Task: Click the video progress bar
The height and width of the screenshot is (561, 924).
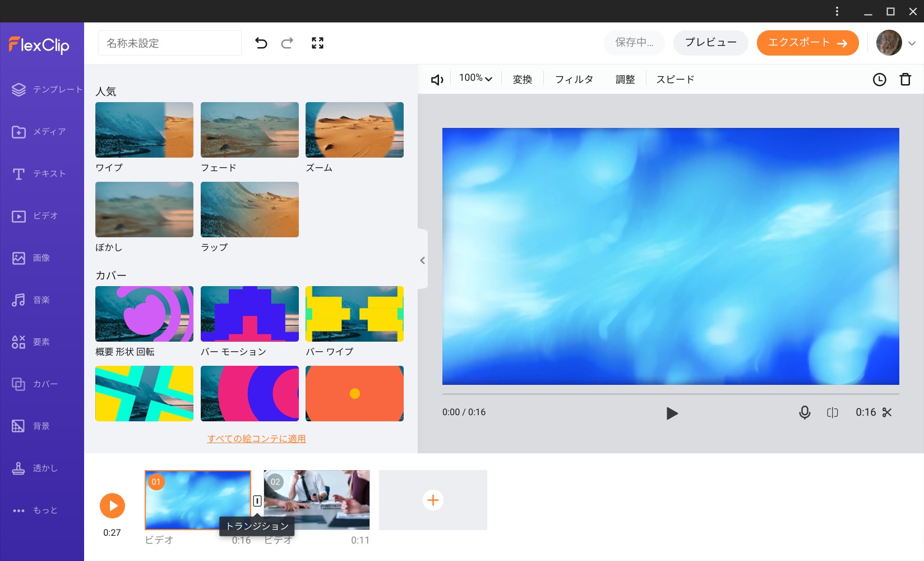Action: [670, 394]
